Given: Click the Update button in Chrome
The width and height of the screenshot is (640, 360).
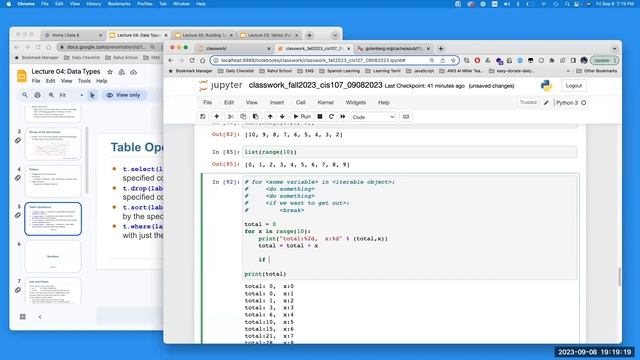Looking at the screenshot, I should click(604, 60).
